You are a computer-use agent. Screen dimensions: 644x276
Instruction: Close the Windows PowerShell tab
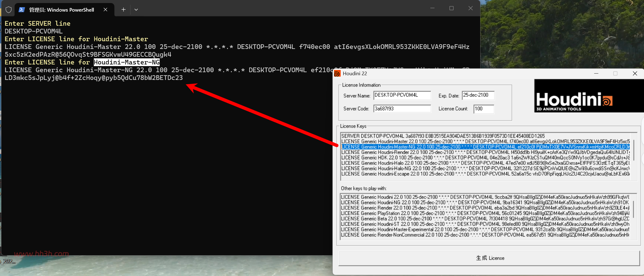click(x=105, y=10)
